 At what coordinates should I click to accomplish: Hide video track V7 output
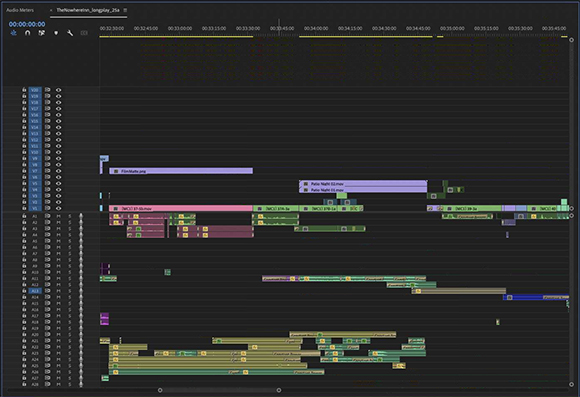tap(58, 171)
